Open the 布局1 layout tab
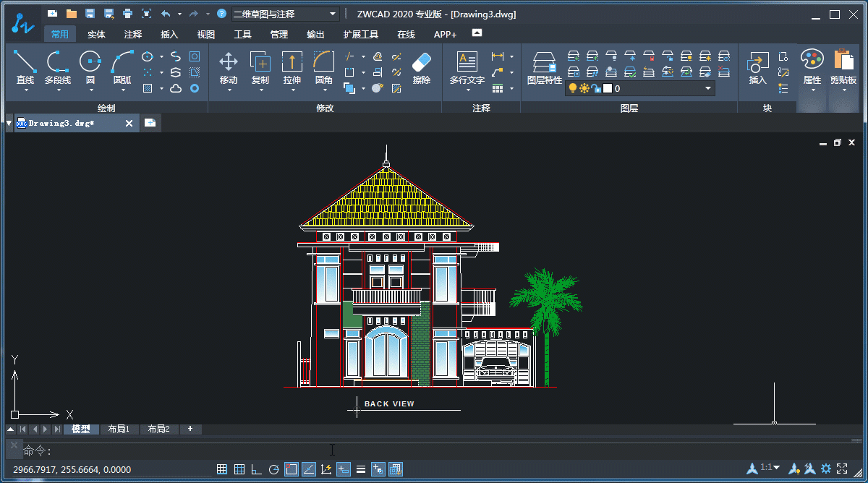 [119, 429]
